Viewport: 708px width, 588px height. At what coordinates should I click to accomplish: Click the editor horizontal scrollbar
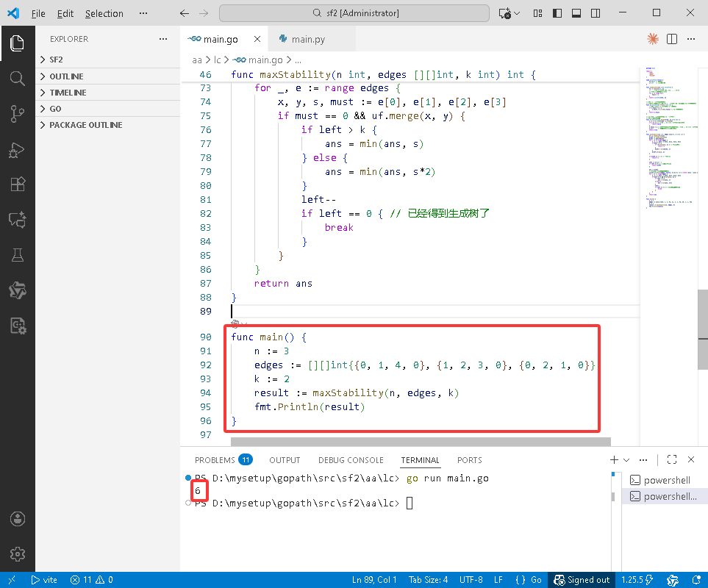pos(421,441)
